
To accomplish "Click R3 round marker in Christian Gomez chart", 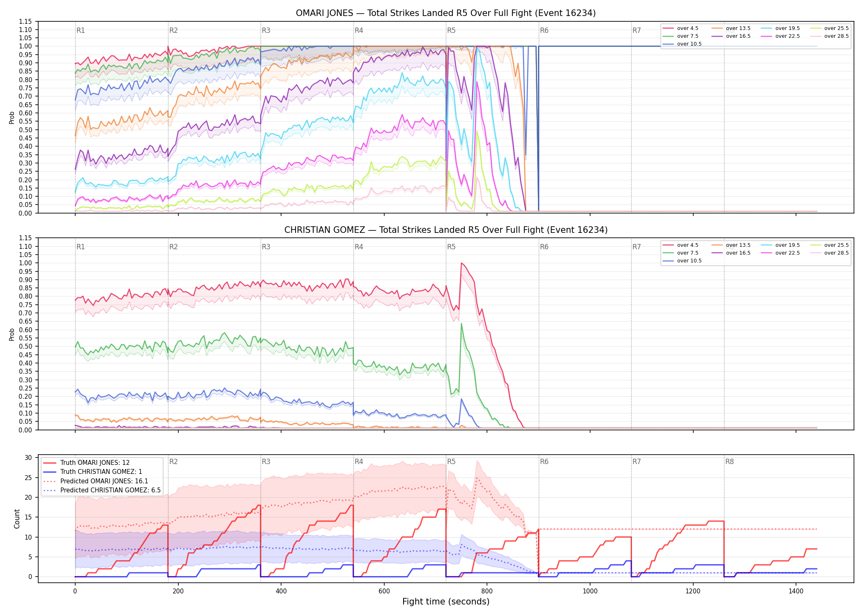I will pyautogui.click(x=266, y=247).
